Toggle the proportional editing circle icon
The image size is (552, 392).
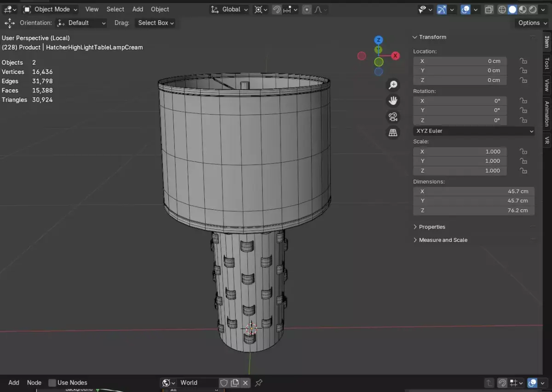tap(307, 9)
